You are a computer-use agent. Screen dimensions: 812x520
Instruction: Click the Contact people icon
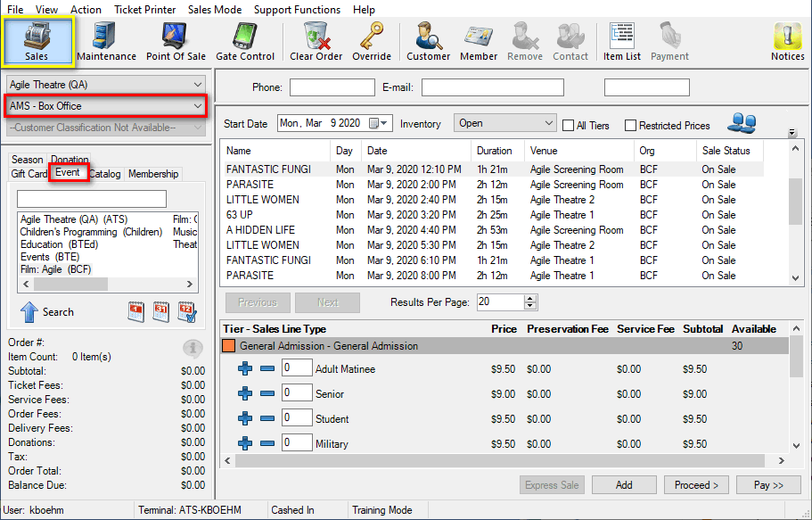pos(570,42)
